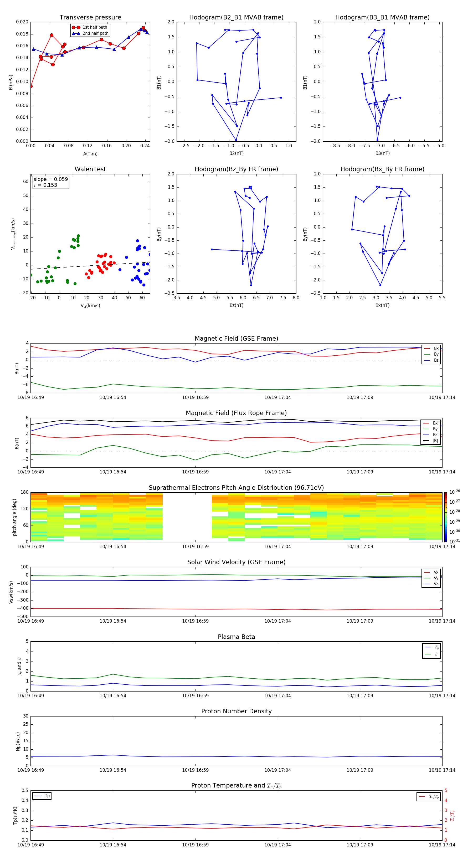Click Hodogram(Bz_By FR frame) title
This screenshot has width=473, height=868.
pyautogui.click(x=236, y=169)
